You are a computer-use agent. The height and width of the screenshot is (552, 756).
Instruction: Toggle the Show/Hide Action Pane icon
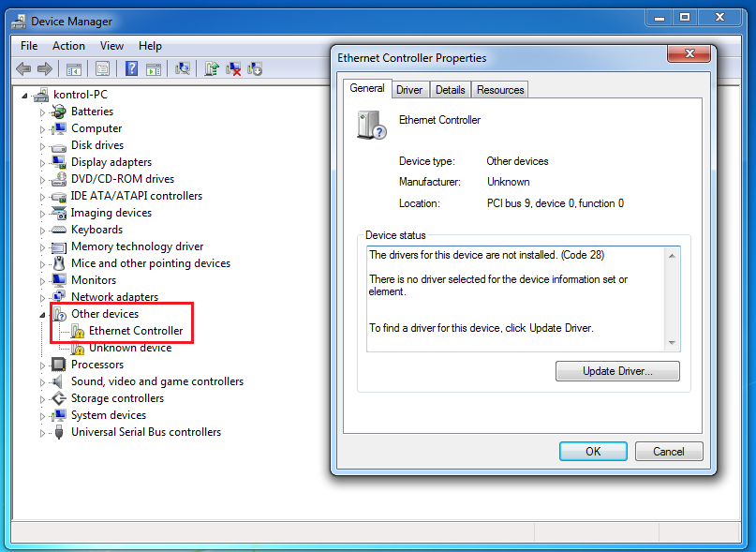154,69
